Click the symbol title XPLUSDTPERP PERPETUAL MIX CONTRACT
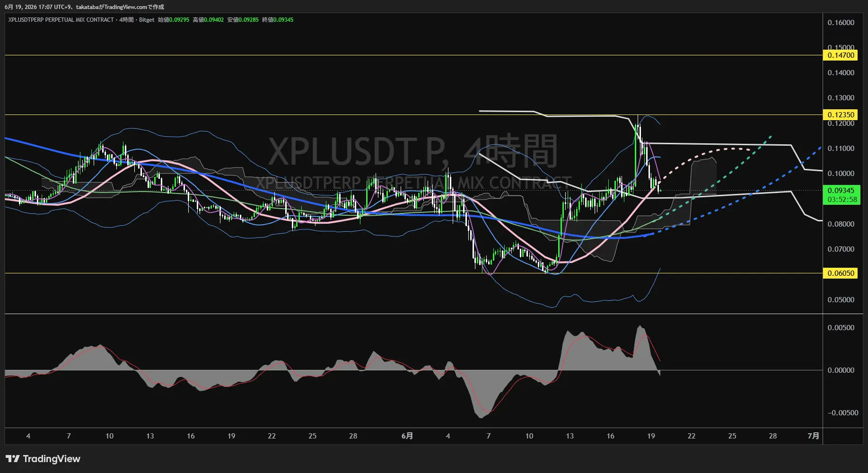868x473 pixels. (x=61, y=20)
